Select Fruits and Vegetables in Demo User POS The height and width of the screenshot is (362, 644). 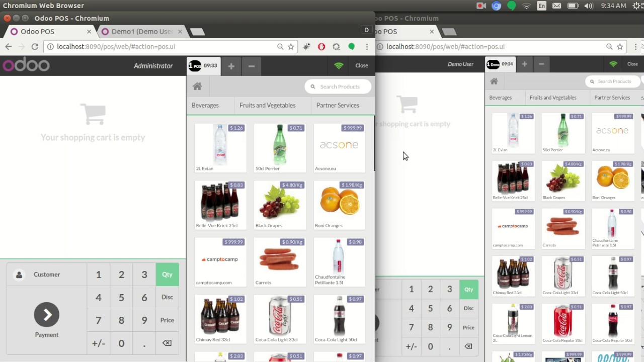(x=553, y=98)
